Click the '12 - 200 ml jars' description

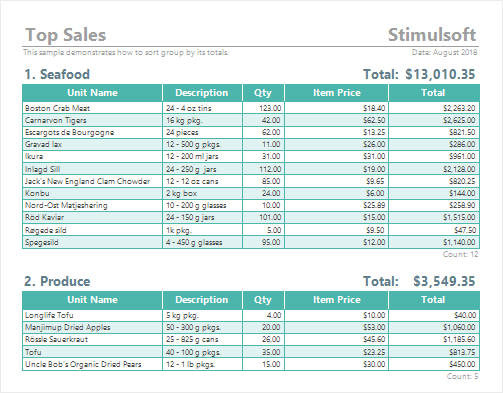click(x=202, y=156)
